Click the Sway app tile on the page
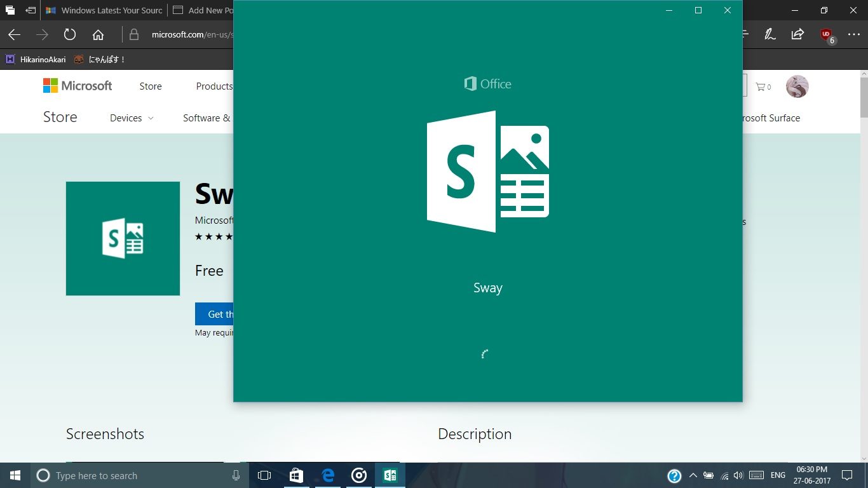This screenshot has width=868, height=488. click(123, 238)
